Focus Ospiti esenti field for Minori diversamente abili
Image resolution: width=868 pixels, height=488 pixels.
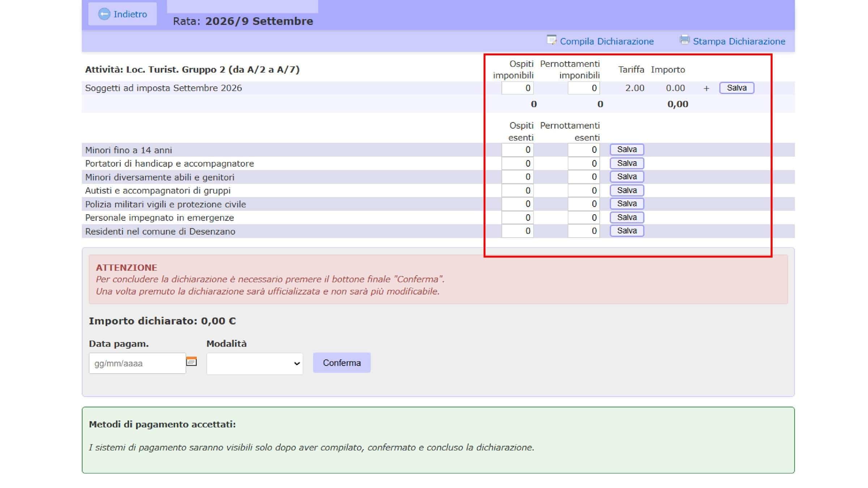click(518, 177)
